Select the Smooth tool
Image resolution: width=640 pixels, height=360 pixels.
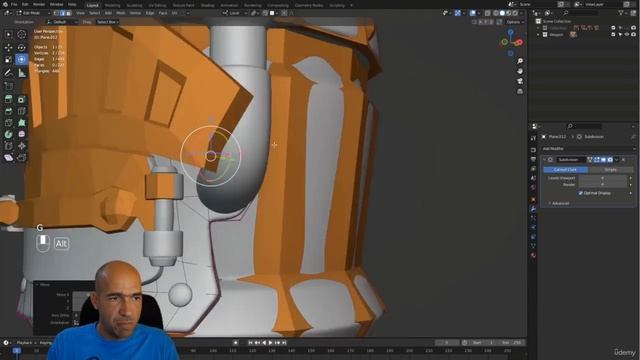pos(22,134)
